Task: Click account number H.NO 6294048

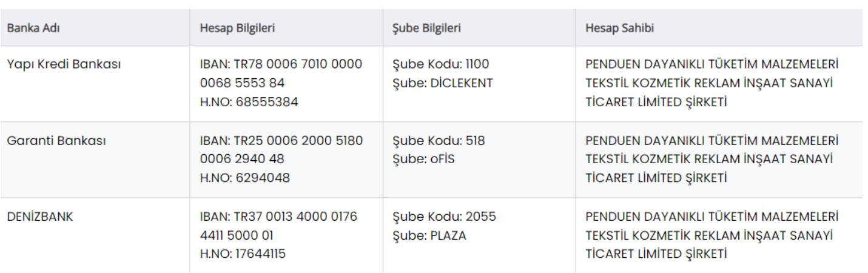Action: [245, 178]
